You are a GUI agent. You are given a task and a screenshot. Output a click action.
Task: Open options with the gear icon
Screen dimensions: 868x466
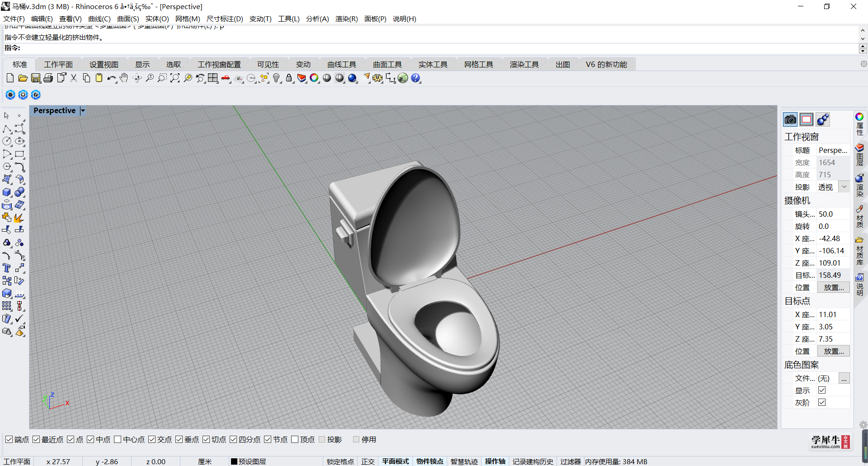[x=377, y=78]
